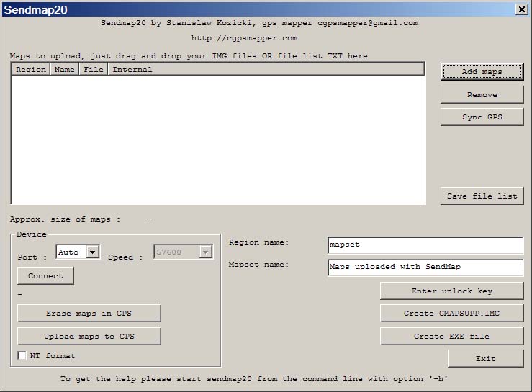Click the Region name text field
This screenshot has height=392, width=532.
[425, 245]
